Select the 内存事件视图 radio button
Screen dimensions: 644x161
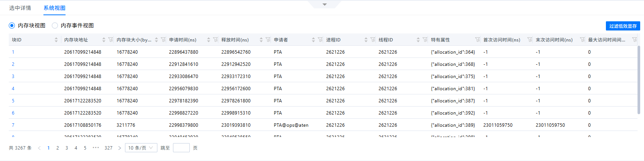pyautogui.click(x=55, y=26)
